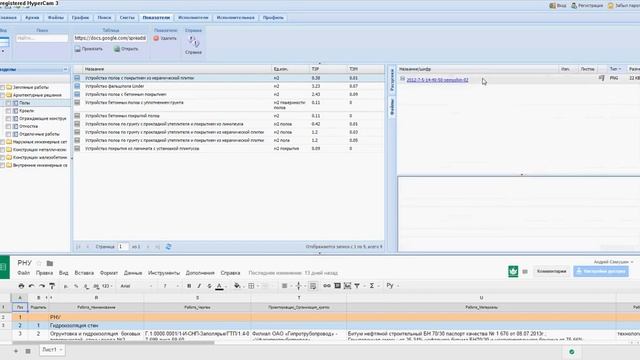Image resolution: width=640 pixels, height=360 pixels.
Task: Collapse the Разделы panel
Action: [x=65, y=69]
